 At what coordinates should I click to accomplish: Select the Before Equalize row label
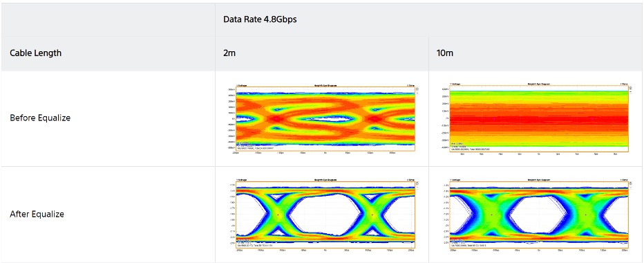[40, 118]
